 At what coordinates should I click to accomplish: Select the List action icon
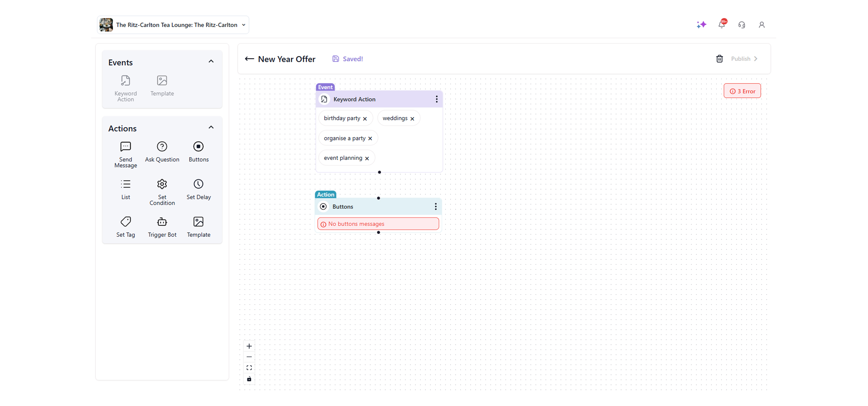(x=125, y=184)
